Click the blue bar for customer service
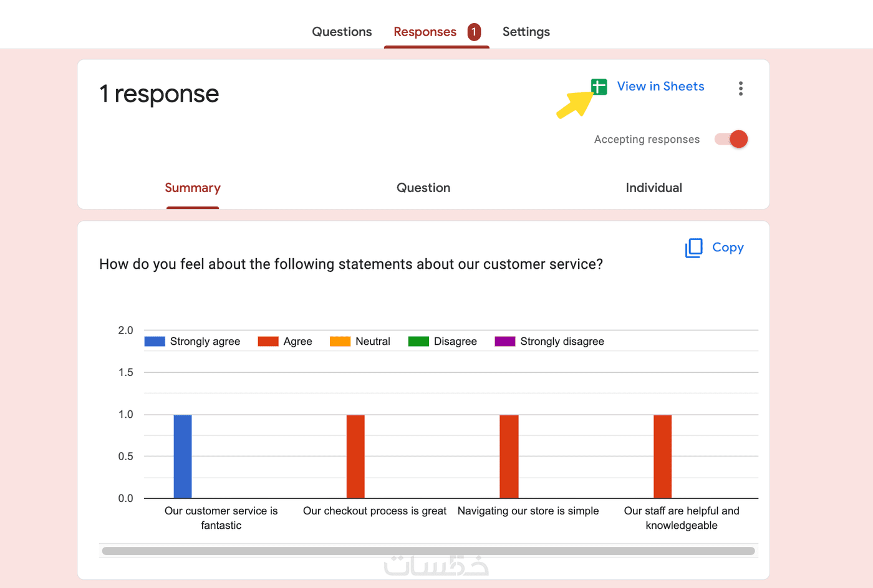873x588 pixels. (x=183, y=456)
